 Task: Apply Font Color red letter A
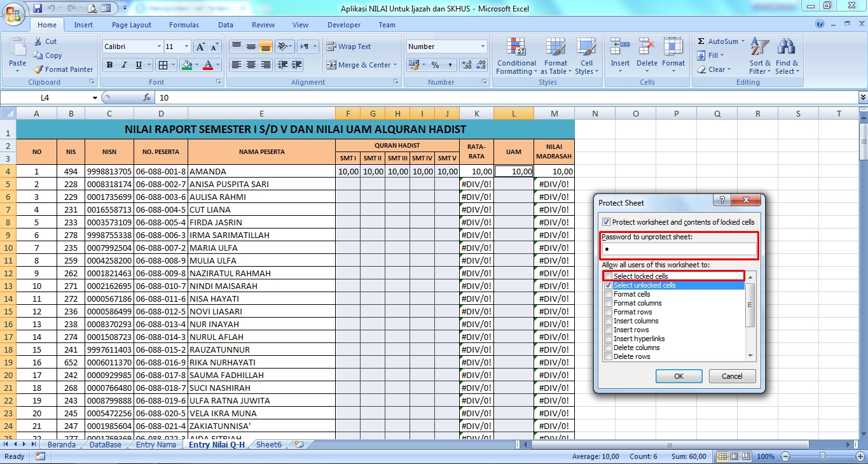pyautogui.click(x=208, y=65)
